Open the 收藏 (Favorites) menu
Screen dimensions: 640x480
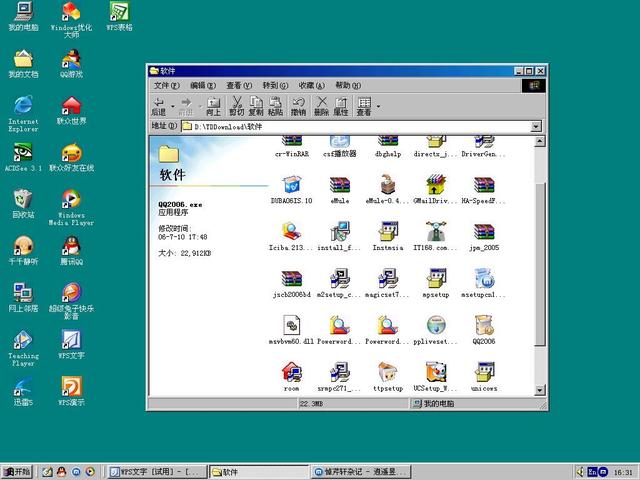306,86
